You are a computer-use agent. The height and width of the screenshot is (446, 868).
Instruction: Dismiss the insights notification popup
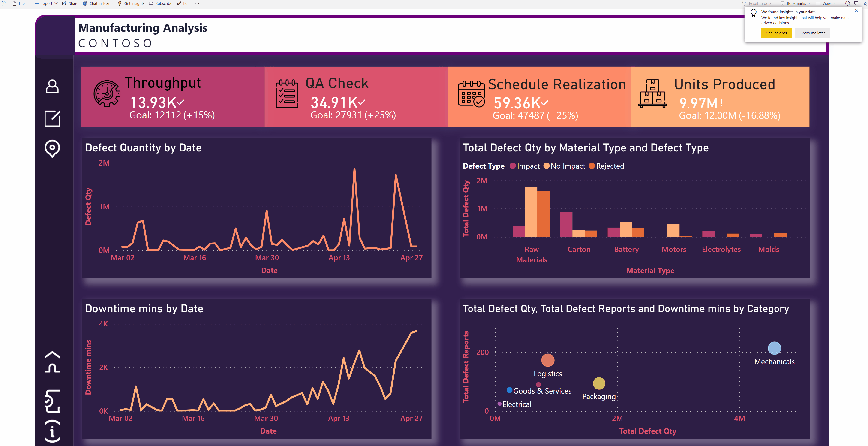[x=856, y=10]
